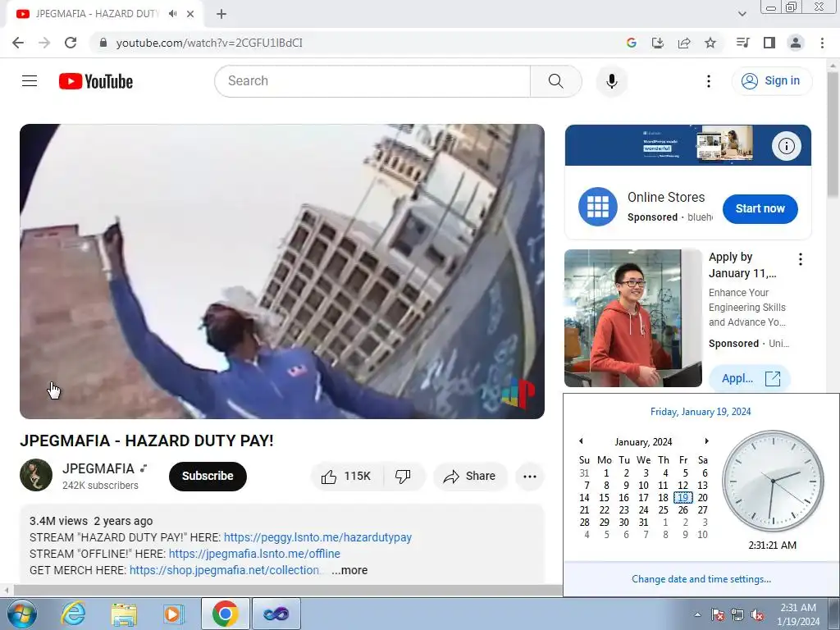Open Chrome profile avatar
Screen dimensions: 840x630
tap(796, 43)
